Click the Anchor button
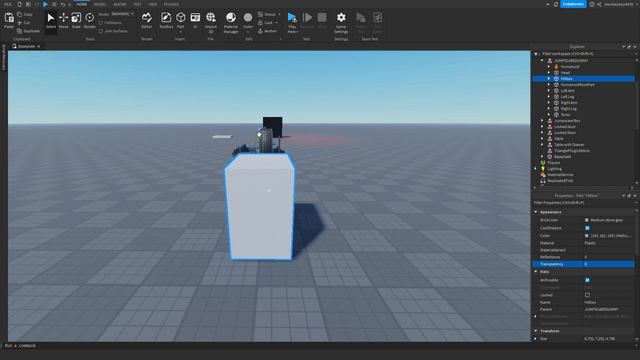Screen dimensions: 640x360 click(267, 31)
